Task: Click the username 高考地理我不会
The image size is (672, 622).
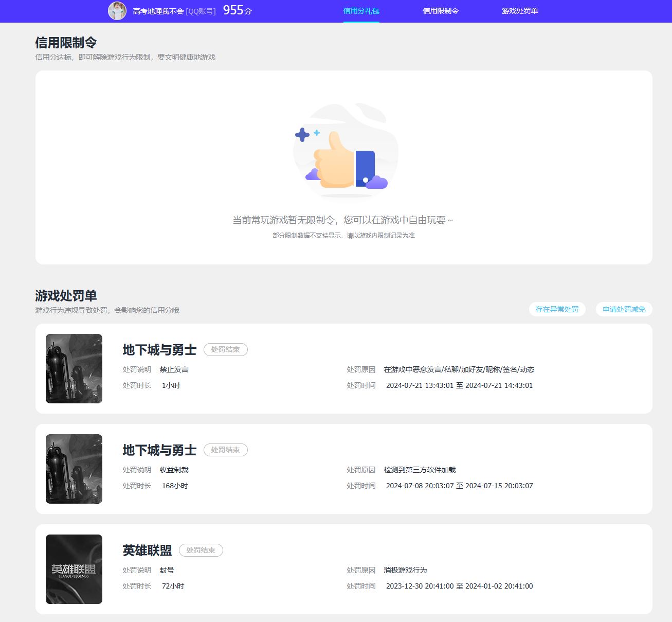Action: pos(158,11)
